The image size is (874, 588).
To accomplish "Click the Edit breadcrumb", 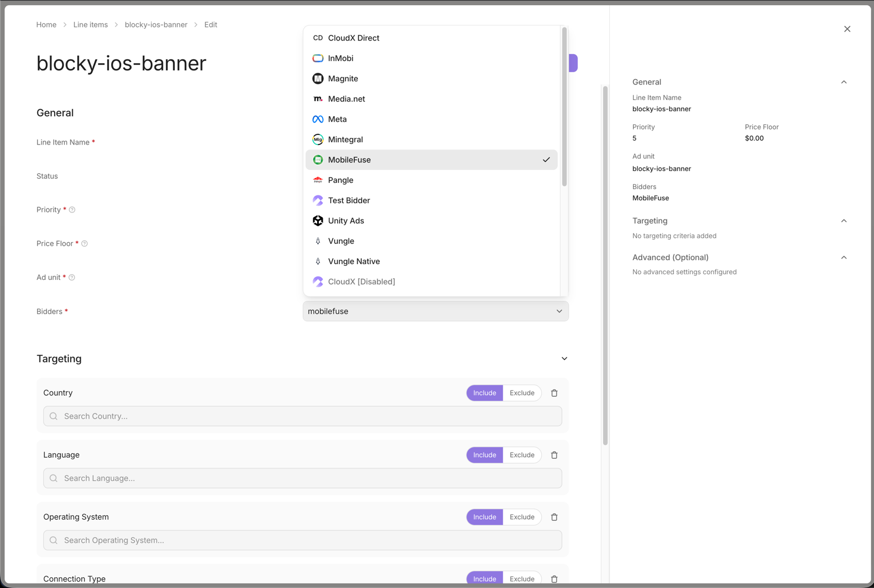I will 210,25.
